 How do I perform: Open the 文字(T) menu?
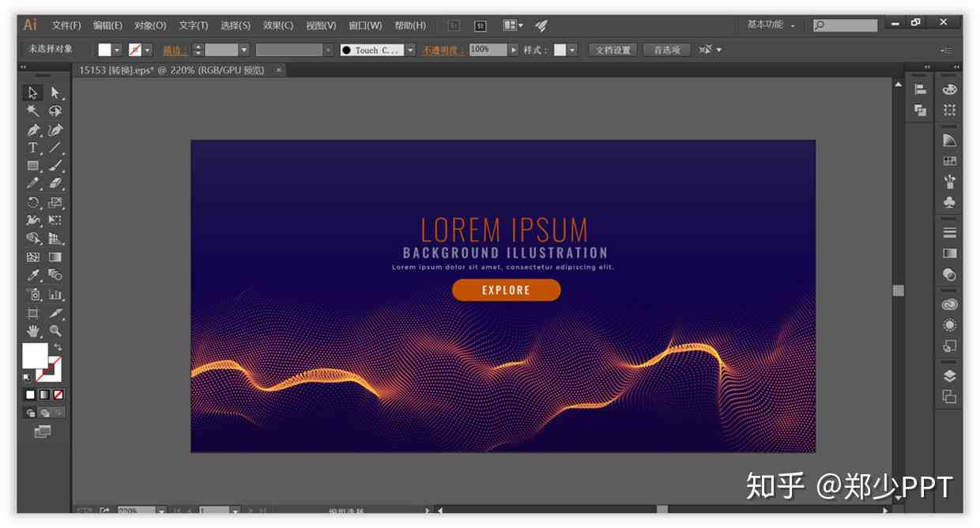pos(194,25)
